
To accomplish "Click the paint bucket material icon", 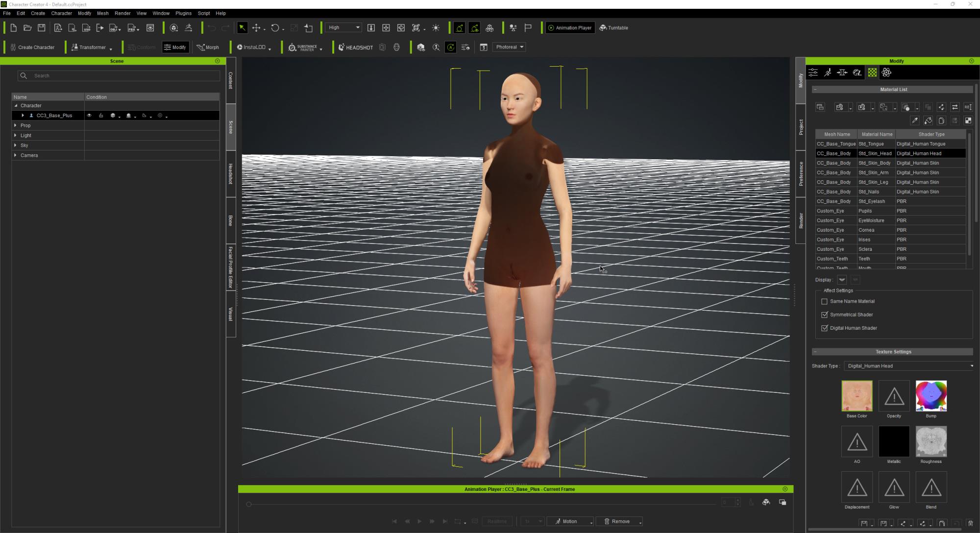I will pos(928,121).
